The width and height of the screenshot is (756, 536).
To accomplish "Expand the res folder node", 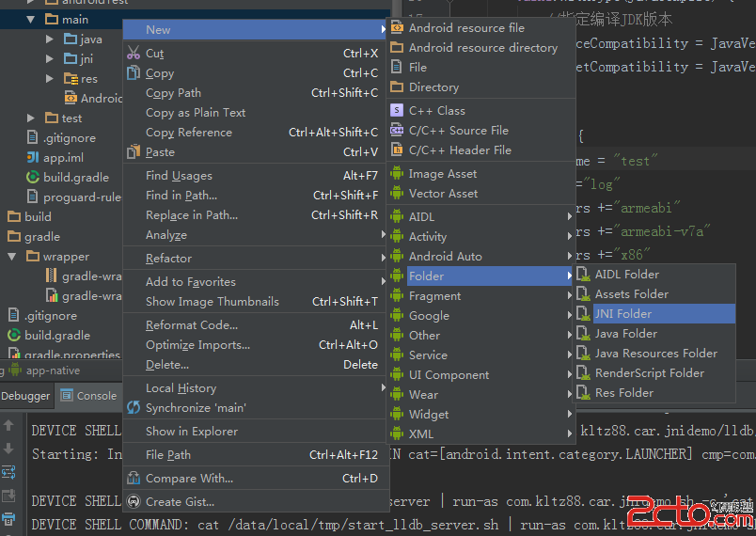I will coord(50,79).
